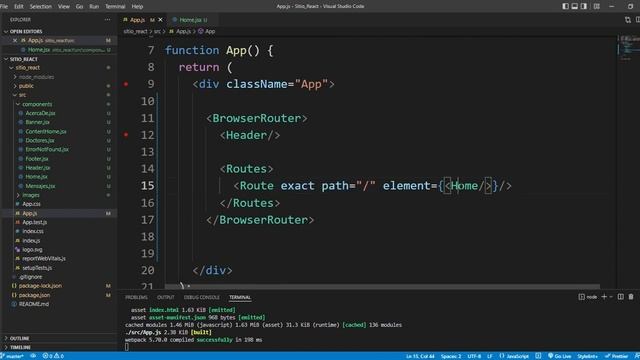
Task: Select App.js in the src folder tree
Action: coord(29,213)
